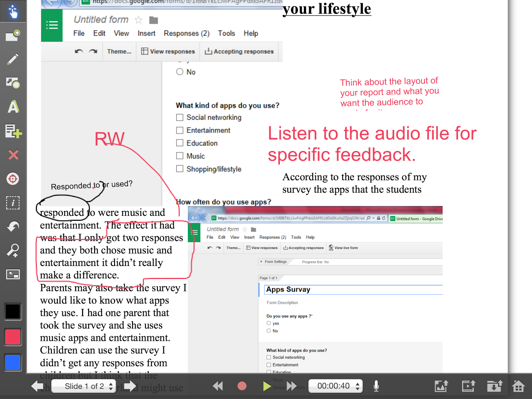Image resolution: width=532 pixels, height=399 pixels.
Task: Open Responses (2) menu in larger screenshot
Action: pos(187,34)
